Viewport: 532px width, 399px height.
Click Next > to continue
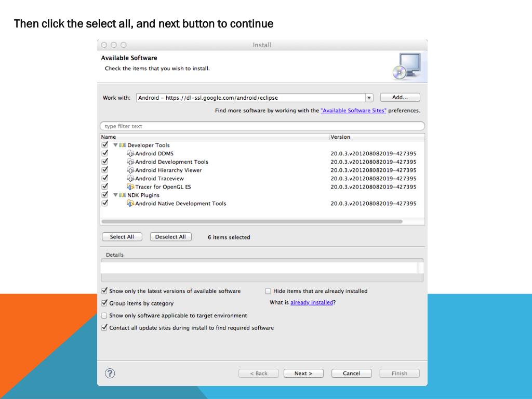click(x=303, y=373)
